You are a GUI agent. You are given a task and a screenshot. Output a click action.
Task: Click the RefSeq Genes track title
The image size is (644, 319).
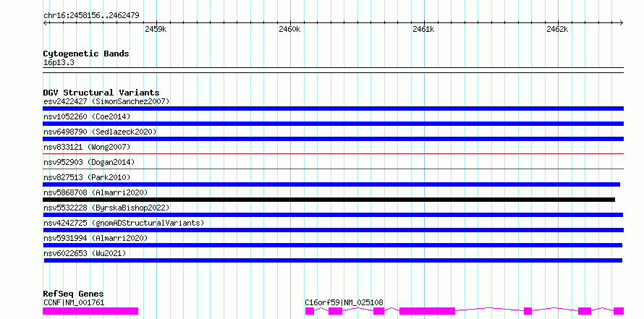[73, 294]
